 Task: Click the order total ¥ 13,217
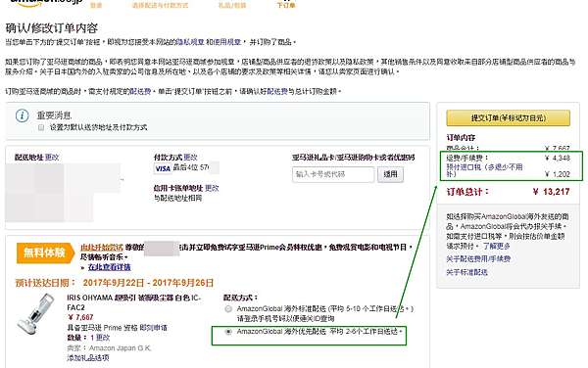551,192
